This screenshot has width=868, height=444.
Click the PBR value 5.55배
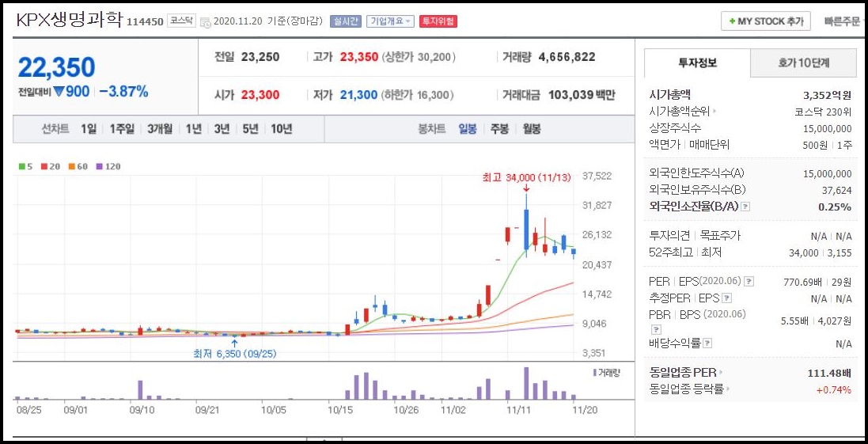[x=797, y=320]
